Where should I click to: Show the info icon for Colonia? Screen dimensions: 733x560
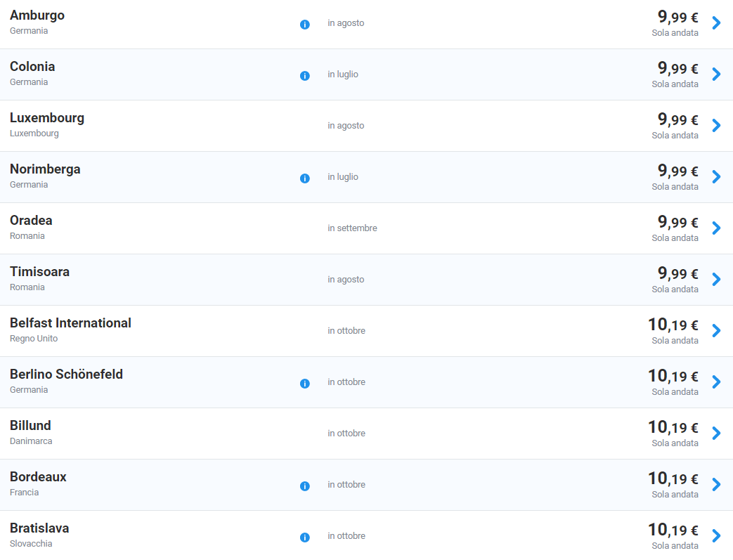click(x=305, y=76)
